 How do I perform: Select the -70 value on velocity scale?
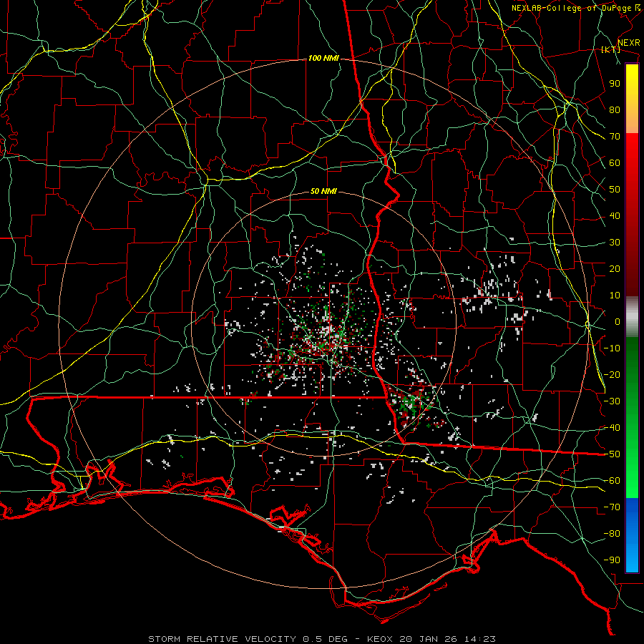(612, 507)
